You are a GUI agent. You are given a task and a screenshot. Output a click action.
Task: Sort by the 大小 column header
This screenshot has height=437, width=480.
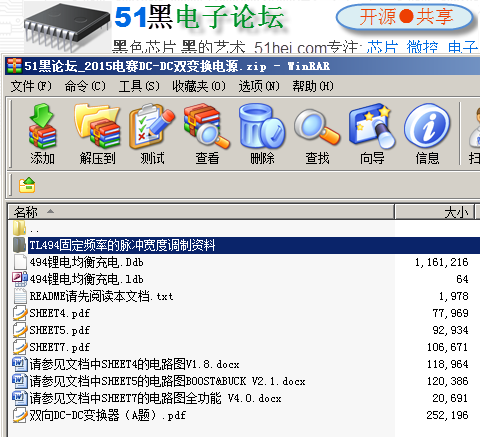(435, 212)
